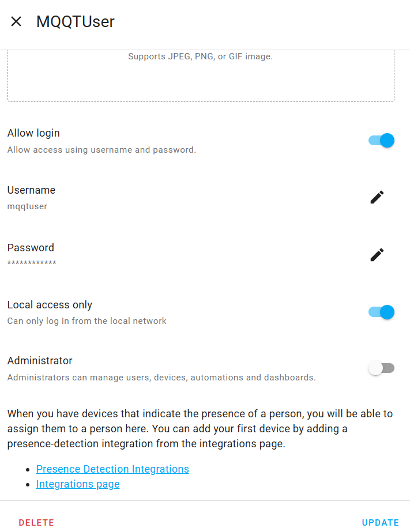Click the pencil icon to edit Username
The image size is (410, 532).
[x=377, y=197]
